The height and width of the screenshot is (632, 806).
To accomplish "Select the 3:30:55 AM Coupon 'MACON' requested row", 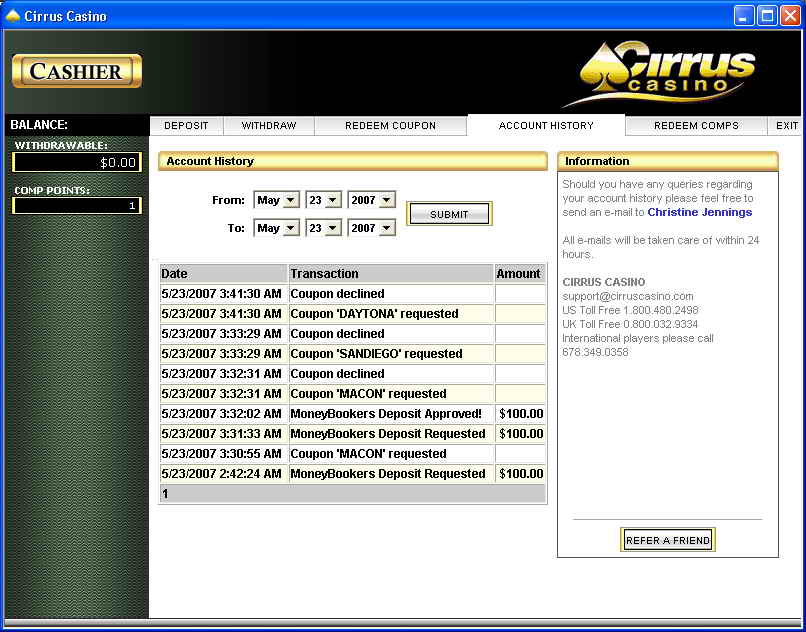I will (x=353, y=454).
